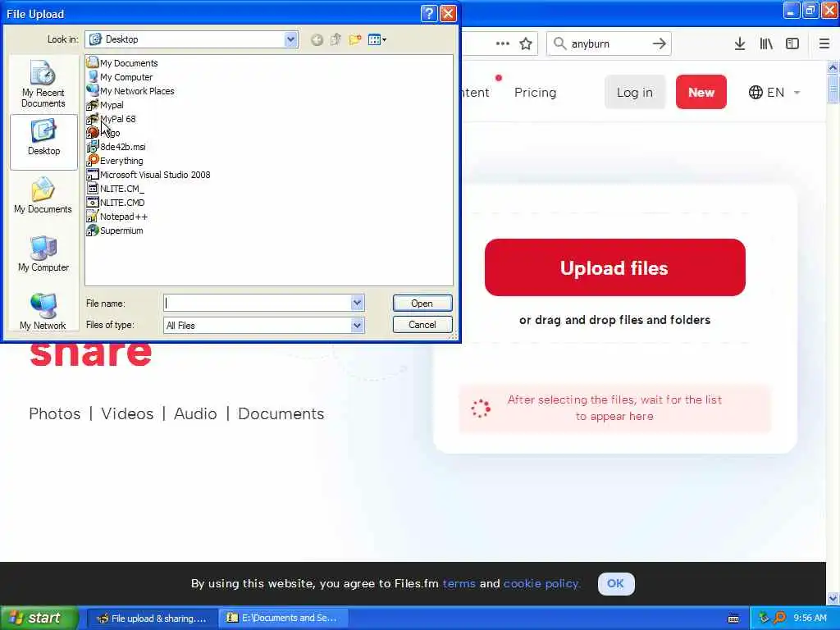
Task: Open the terms link
Action: 459,583
